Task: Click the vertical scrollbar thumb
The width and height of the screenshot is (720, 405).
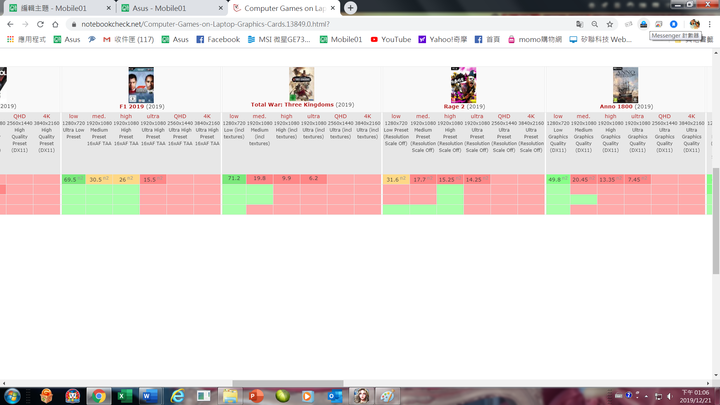Action: pyautogui.click(x=715, y=221)
